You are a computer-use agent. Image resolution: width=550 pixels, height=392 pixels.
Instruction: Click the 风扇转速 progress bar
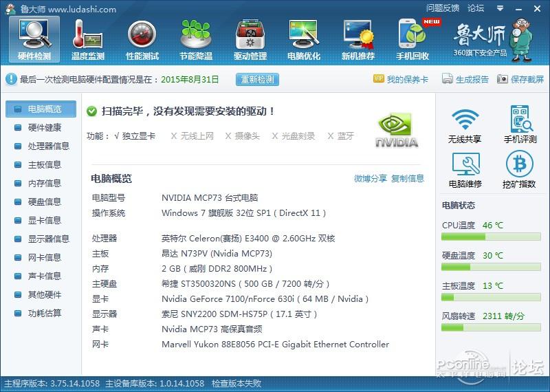point(491,327)
